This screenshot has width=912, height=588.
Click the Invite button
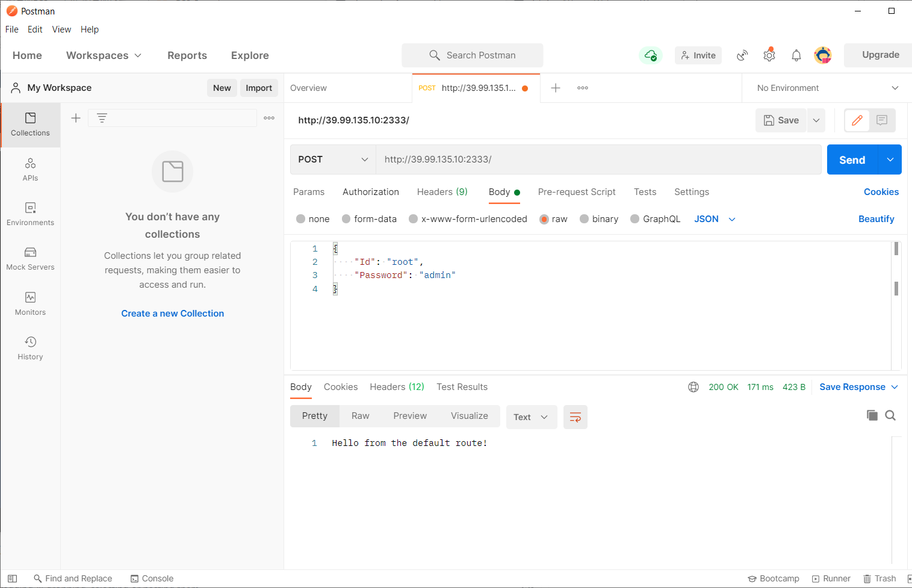698,55
